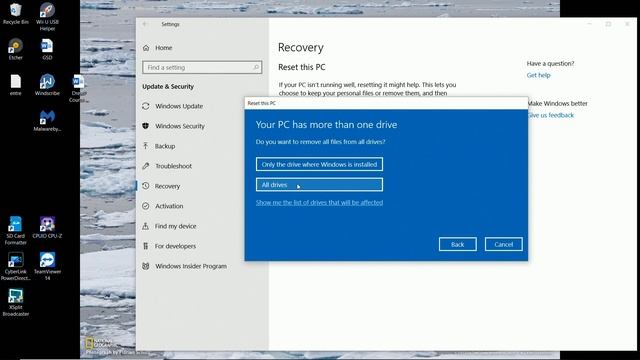Show the list of drives that will be affected
The height and width of the screenshot is (360, 640).
click(x=319, y=202)
